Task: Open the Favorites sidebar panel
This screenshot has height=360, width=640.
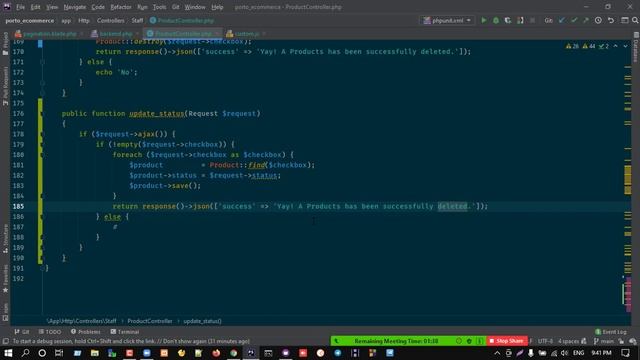Action: click(x=5, y=279)
